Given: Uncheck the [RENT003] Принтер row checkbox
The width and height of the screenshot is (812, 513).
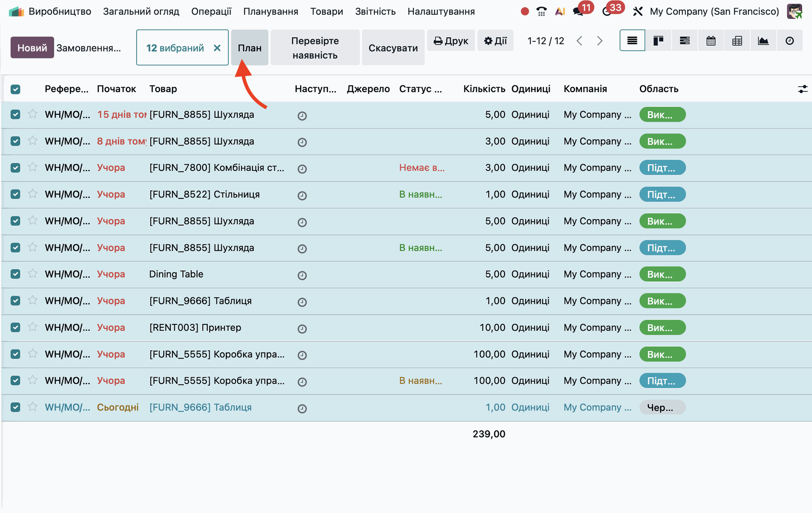Looking at the screenshot, I should [x=16, y=327].
